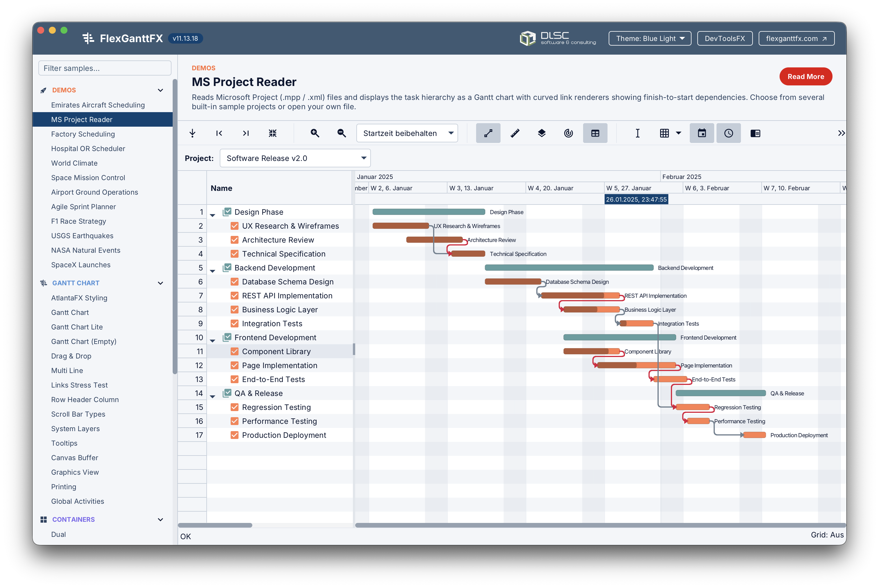This screenshot has height=588, width=879.
Task: Open the Theme: Blue Light dropdown
Action: 650,38
